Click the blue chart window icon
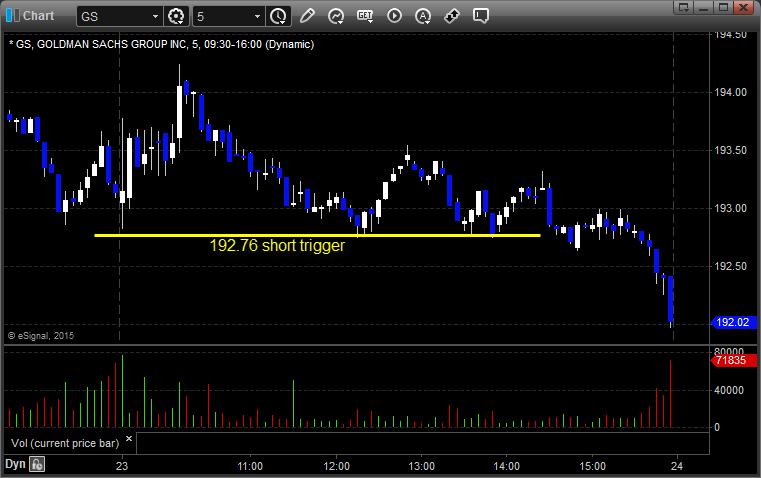The image size is (761, 478). 12,16
